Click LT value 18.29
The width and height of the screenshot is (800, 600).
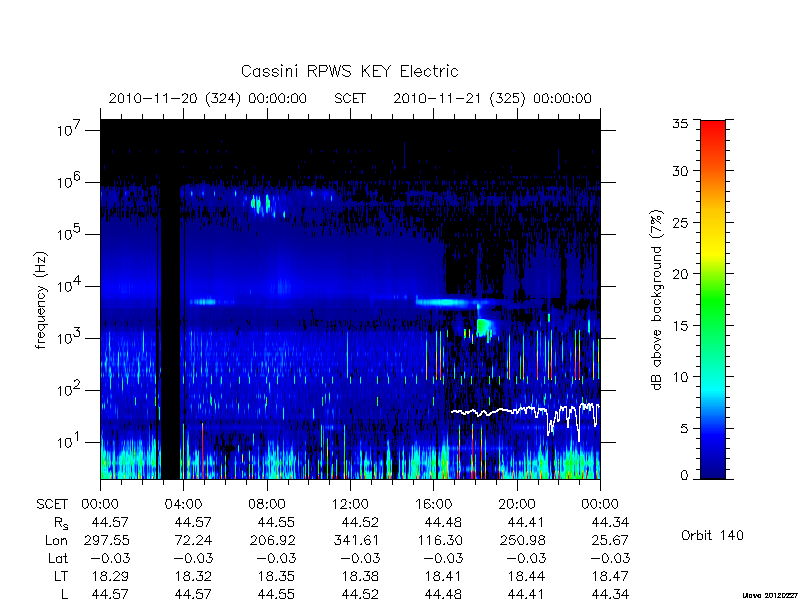click(x=110, y=577)
